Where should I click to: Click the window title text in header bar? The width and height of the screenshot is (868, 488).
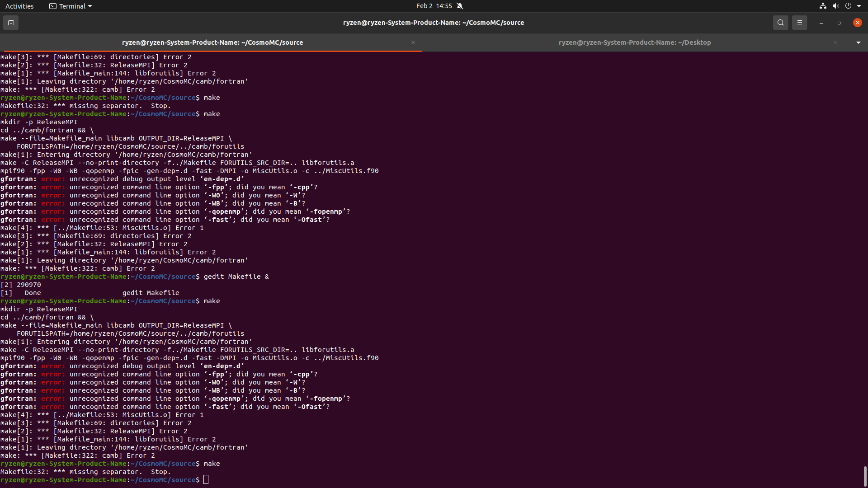pos(434,23)
